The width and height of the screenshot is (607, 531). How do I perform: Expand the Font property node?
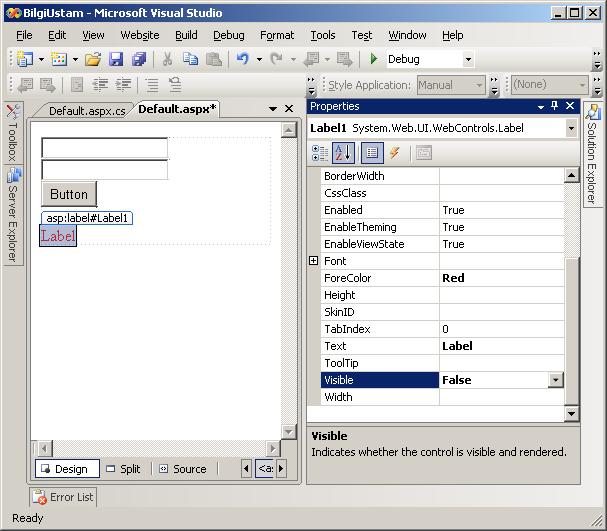pos(313,261)
